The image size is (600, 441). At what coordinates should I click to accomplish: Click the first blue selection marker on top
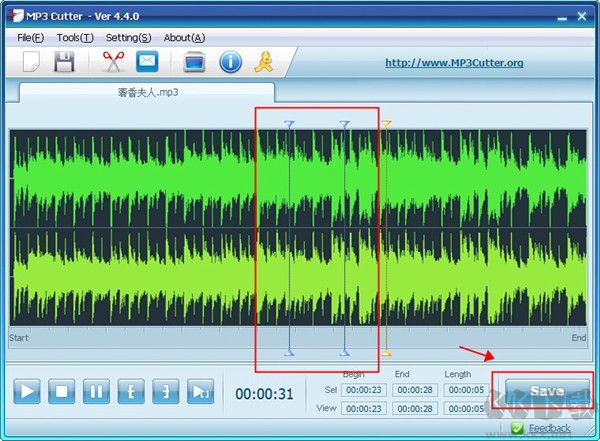pyautogui.click(x=289, y=124)
